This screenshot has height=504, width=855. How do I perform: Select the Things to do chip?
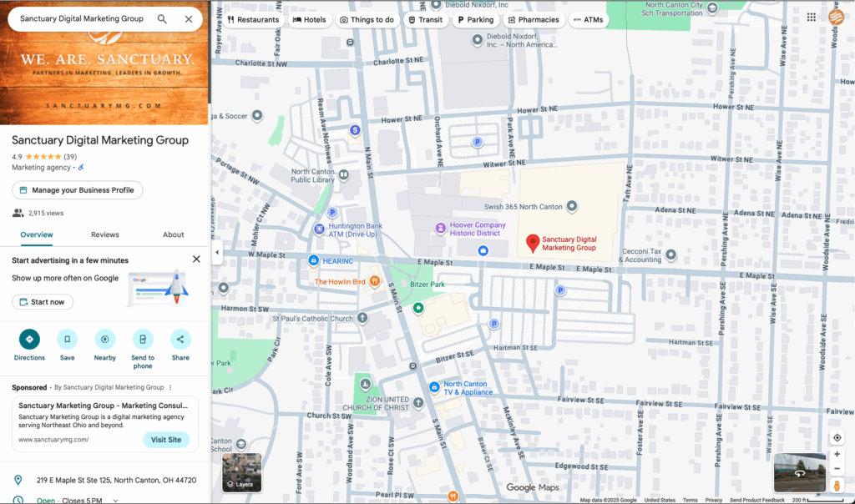coord(367,20)
